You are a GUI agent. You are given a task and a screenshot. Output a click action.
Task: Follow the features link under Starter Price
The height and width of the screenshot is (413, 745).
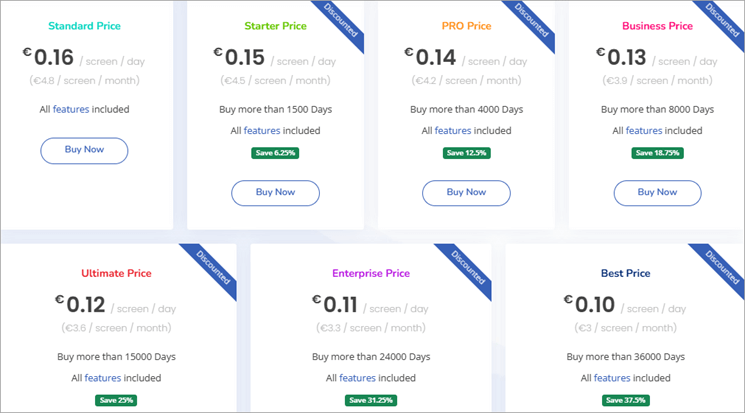(x=261, y=130)
